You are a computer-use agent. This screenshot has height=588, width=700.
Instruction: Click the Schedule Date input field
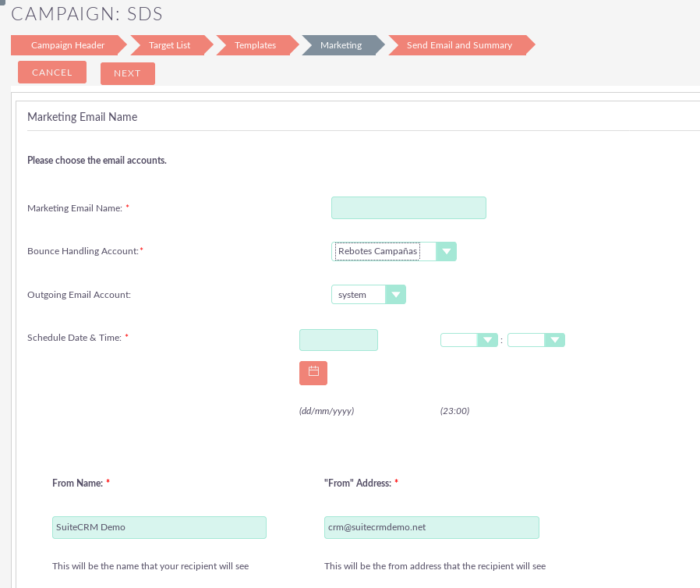click(338, 340)
